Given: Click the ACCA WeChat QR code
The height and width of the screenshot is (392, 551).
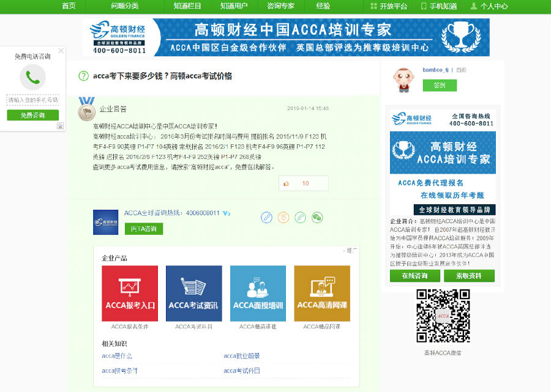Looking at the screenshot, I should [443, 316].
